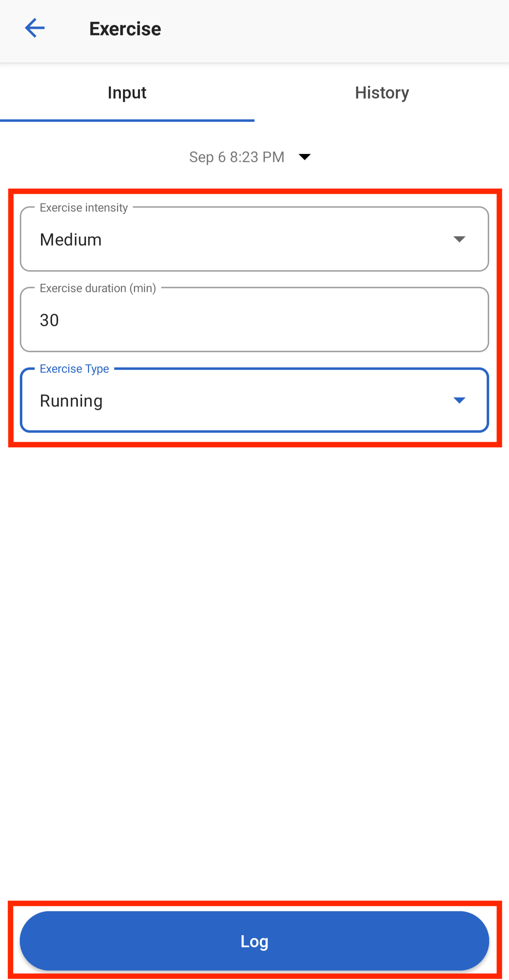This screenshot has width=509, height=980.
Task: Click empty space inside the Exercise Type box
Action: (x=266, y=401)
